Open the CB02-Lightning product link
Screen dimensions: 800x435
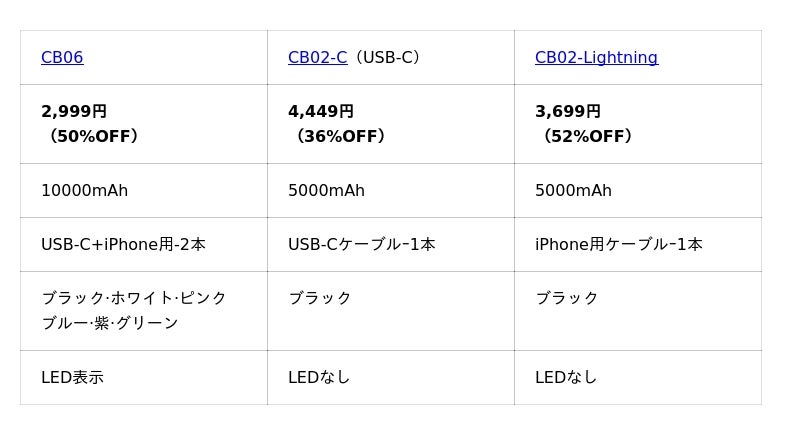(x=596, y=58)
